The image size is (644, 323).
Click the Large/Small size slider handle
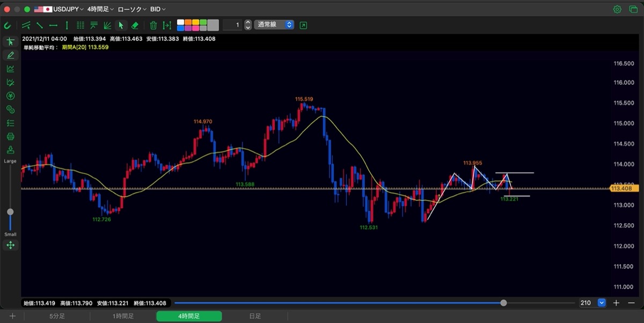tap(10, 212)
